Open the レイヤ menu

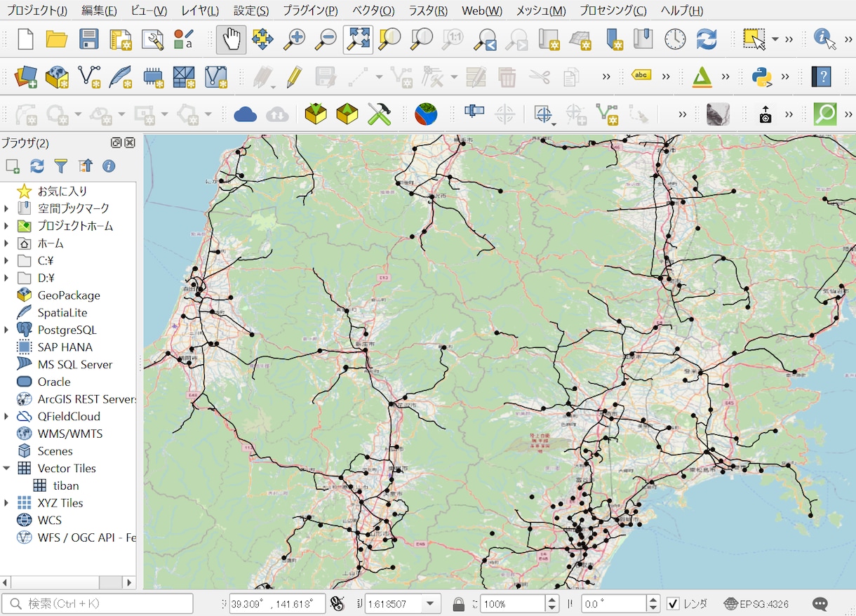pos(200,11)
